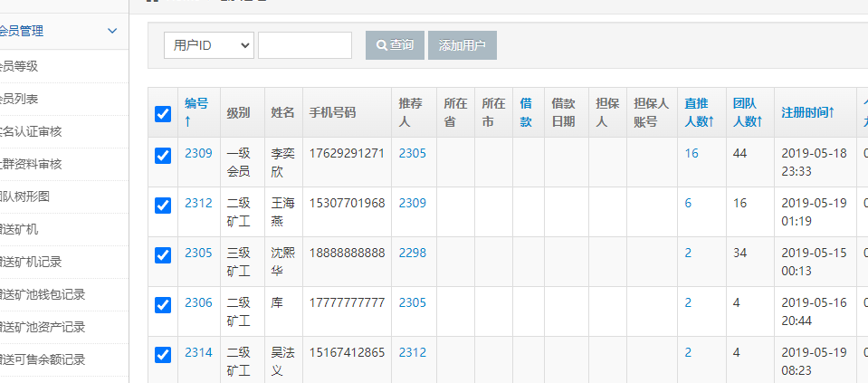Image resolution: width=868 pixels, height=383 pixels.
Task: Sort by 编号 column header
Action: [196, 112]
